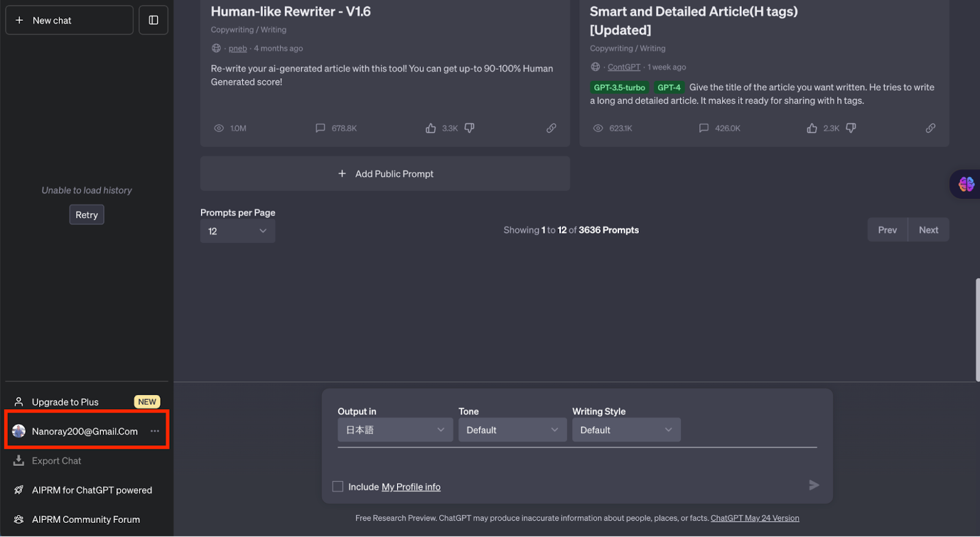Screen dimensions: 980x537
Task: Click comments icon showing 426.0K
Action: click(704, 129)
